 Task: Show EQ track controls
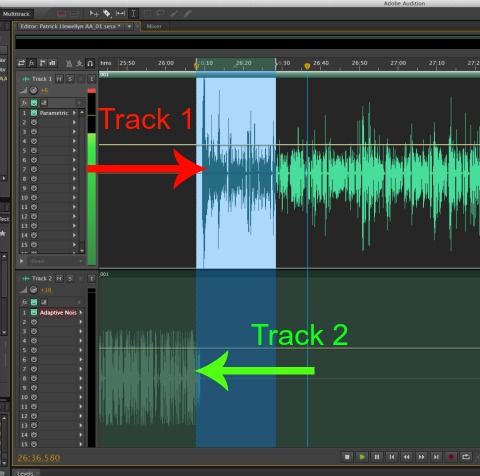point(52,63)
